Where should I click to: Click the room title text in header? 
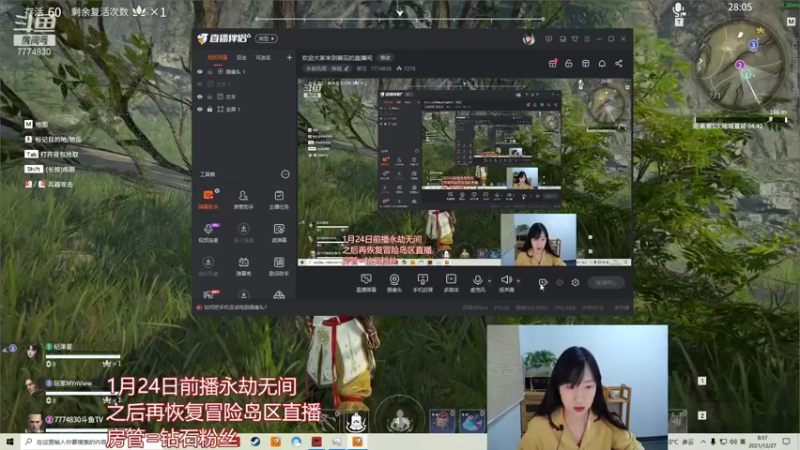pyautogui.click(x=337, y=58)
